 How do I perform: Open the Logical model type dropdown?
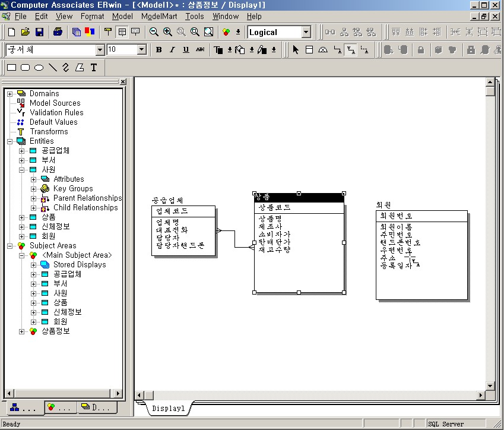pos(306,32)
